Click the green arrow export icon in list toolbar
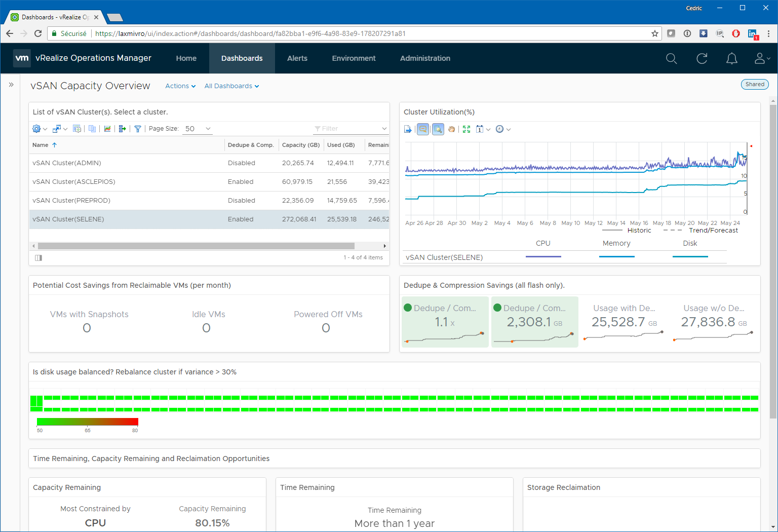 tap(122, 129)
